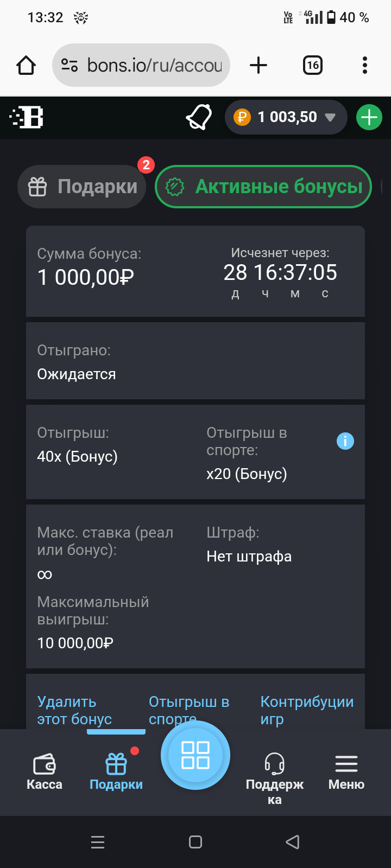Open Контрибуции игр link
Image resolution: width=391 pixels, height=868 pixels.
pyautogui.click(x=307, y=710)
